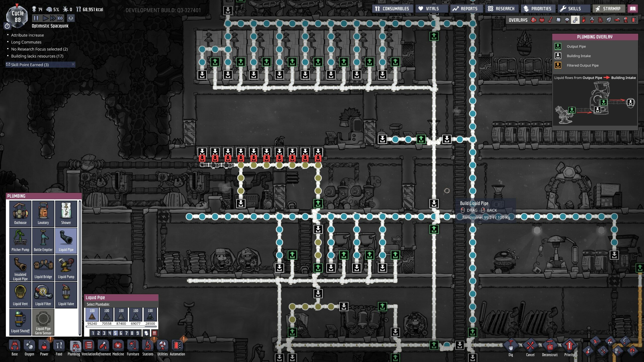Image resolution: width=644 pixels, height=362 pixels.
Task: Open the Utilities build category
Action: pos(163,348)
